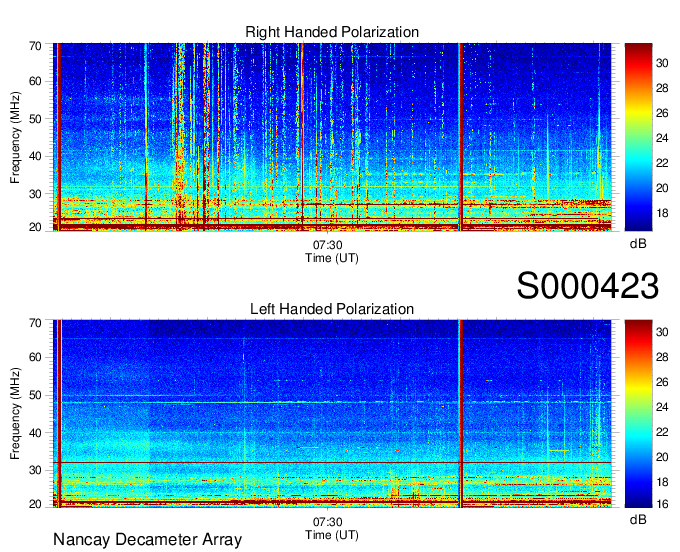Click "Frequency (MHz)" label of Right Handed plot

pyautogui.click(x=15, y=137)
